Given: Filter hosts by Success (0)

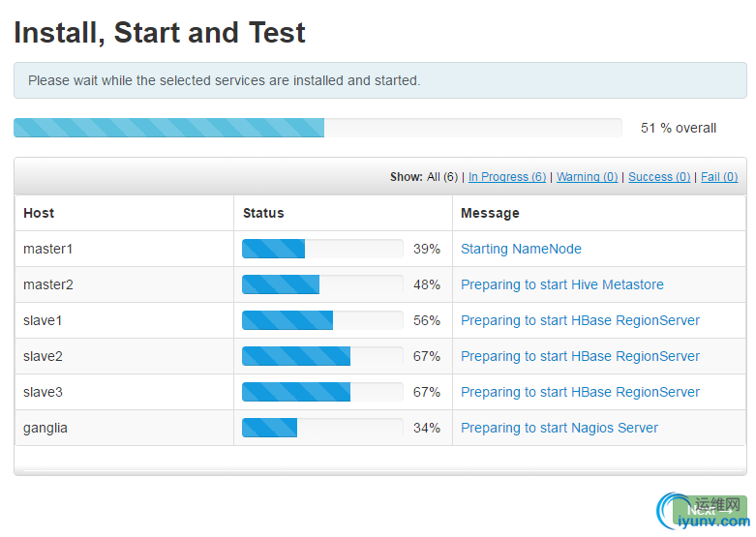Looking at the screenshot, I should pyautogui.click(x=659, y=177).
